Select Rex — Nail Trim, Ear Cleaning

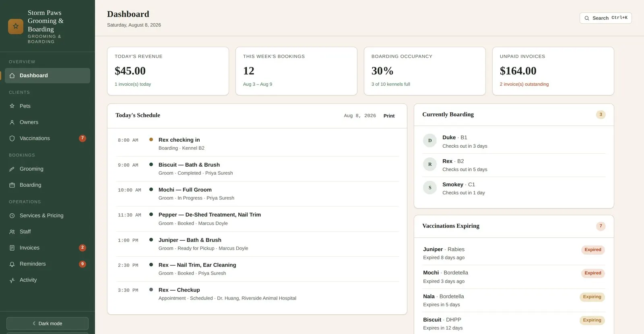(x=257, y=269)
